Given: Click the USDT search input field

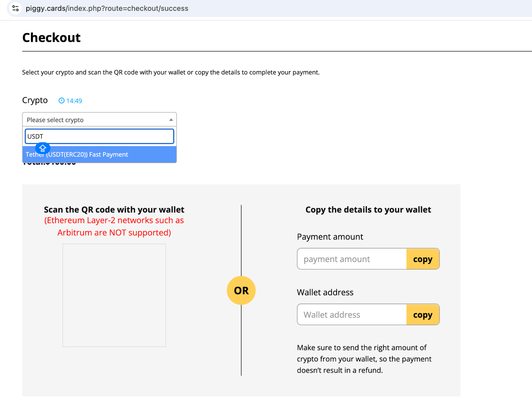Looking at the screenshot, I should (x=99, y=136).
